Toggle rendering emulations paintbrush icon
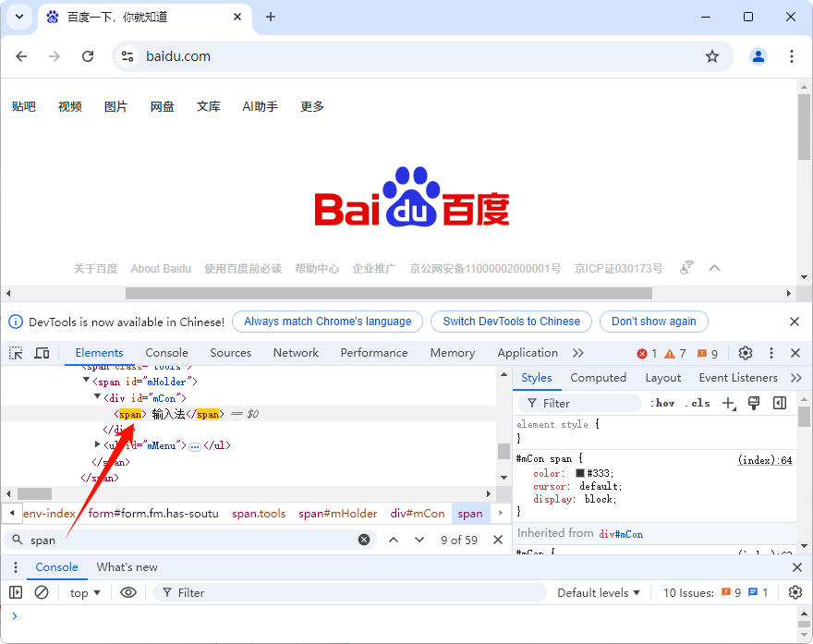The height and width of the screenshot is (644, 813). coord(754,403)
